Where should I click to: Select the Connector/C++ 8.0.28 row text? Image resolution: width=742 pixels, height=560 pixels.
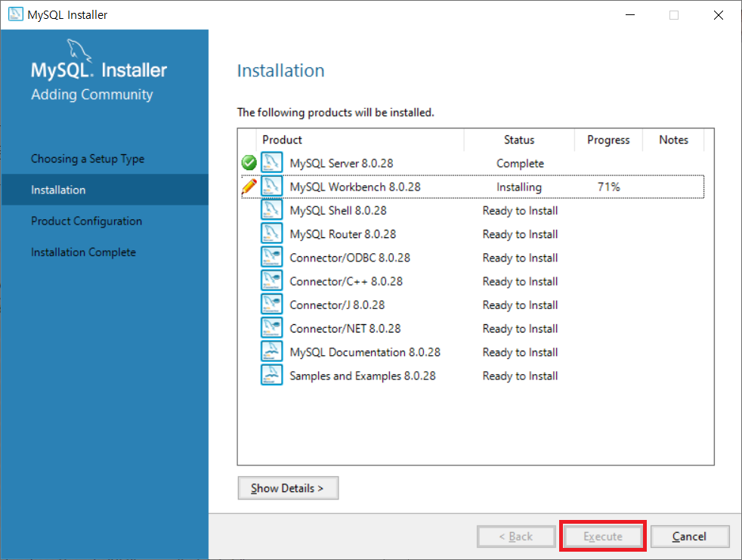[346, 282]
